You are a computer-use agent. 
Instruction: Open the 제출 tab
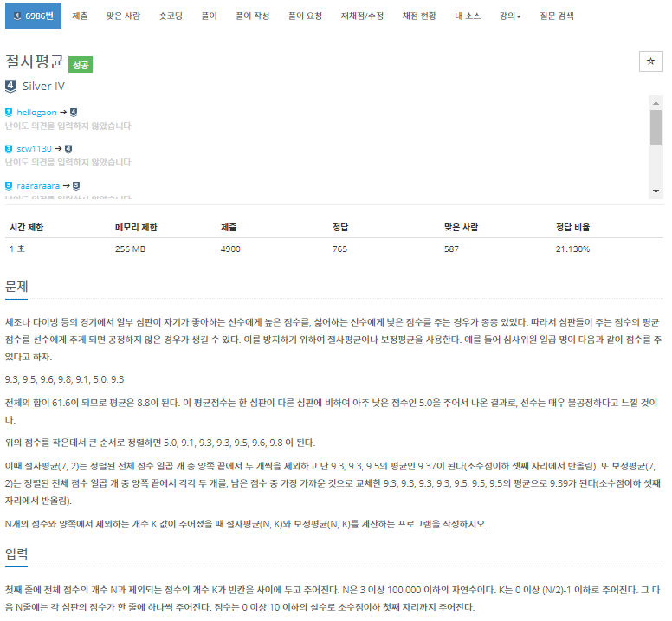[x=80, y=16]
